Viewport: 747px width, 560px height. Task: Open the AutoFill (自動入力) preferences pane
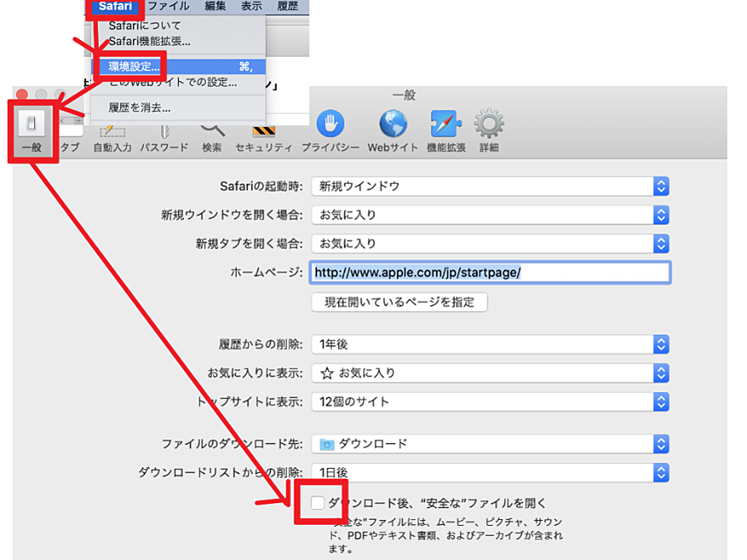point(112,139)
